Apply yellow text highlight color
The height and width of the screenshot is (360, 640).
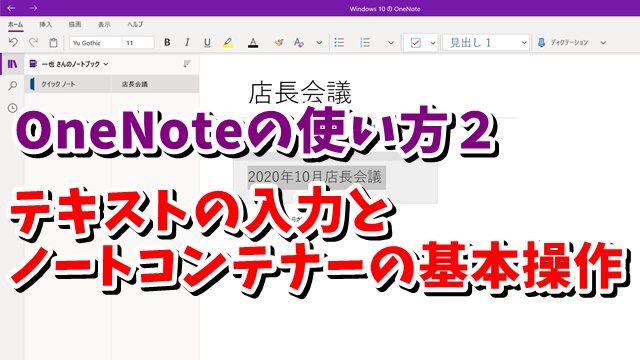point(228,42)
